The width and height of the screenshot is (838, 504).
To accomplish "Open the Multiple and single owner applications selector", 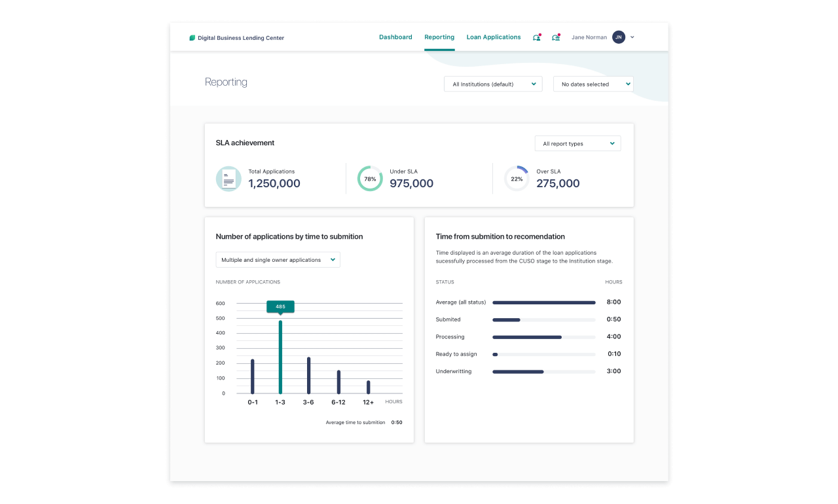I will coord(278,259).
